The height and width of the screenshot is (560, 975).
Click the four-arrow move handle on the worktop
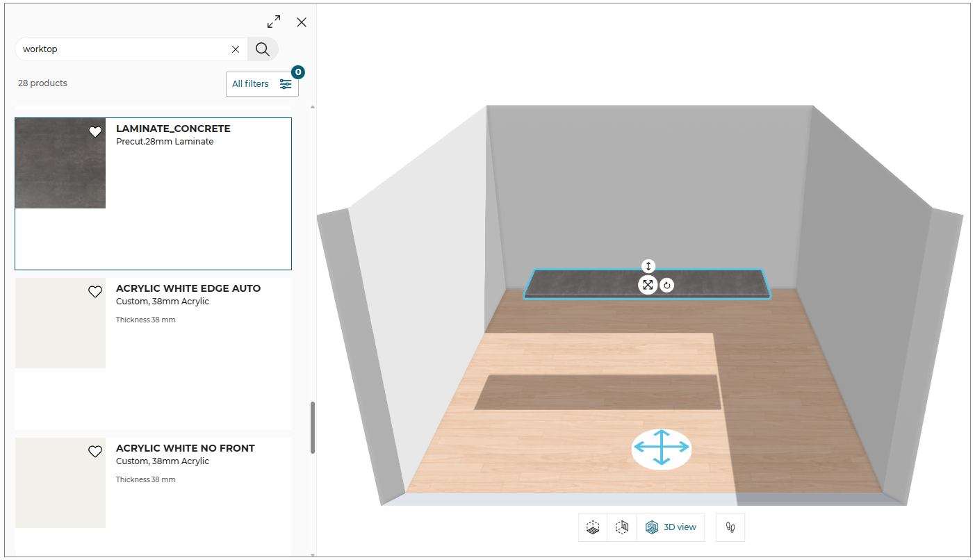(648, 285)
